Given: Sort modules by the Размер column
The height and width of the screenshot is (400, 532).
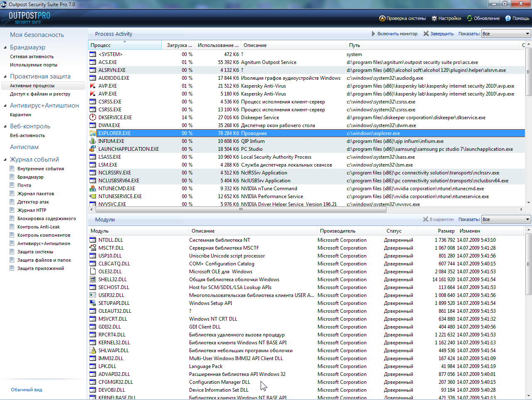Looking at the screenshot, I should pos(437,231).
